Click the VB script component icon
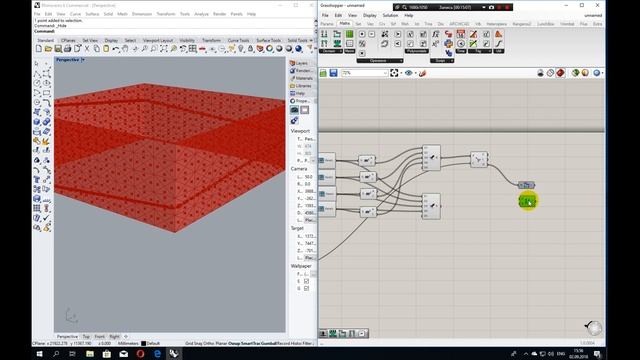The height and width of the screenshot is (360, 640). pyautogui.click(x=449, y=53)
